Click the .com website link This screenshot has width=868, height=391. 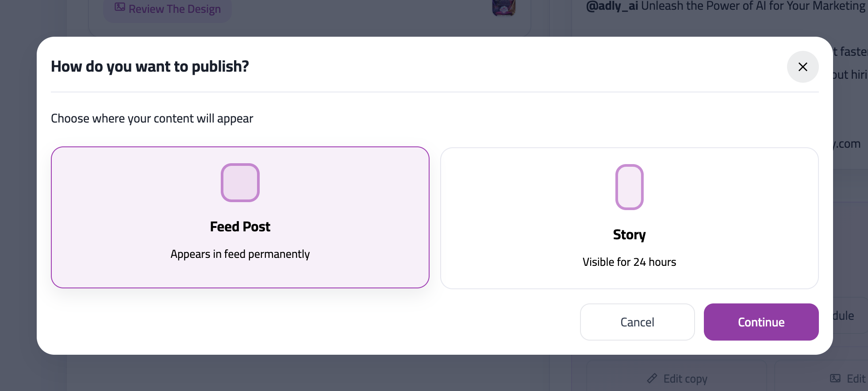tap(846, 143)
